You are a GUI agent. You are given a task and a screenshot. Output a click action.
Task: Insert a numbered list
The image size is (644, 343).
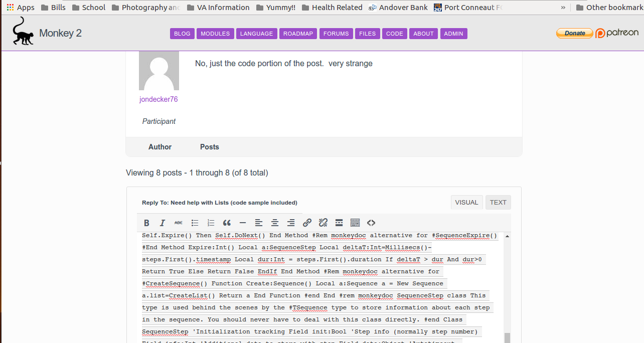(211, 223)
